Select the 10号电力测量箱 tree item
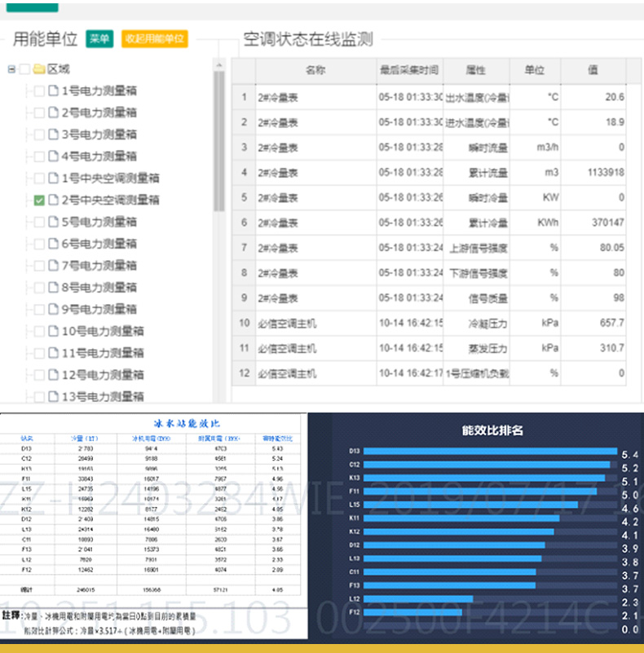This screenshot has width=644, height=653. click(103, 331)
